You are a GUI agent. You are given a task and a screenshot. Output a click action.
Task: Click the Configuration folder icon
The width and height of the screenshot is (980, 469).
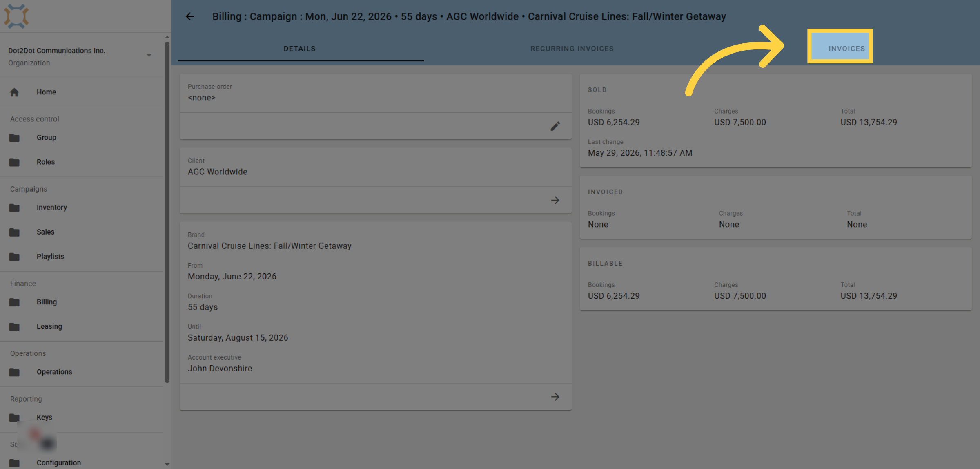(x=14, y=463)
